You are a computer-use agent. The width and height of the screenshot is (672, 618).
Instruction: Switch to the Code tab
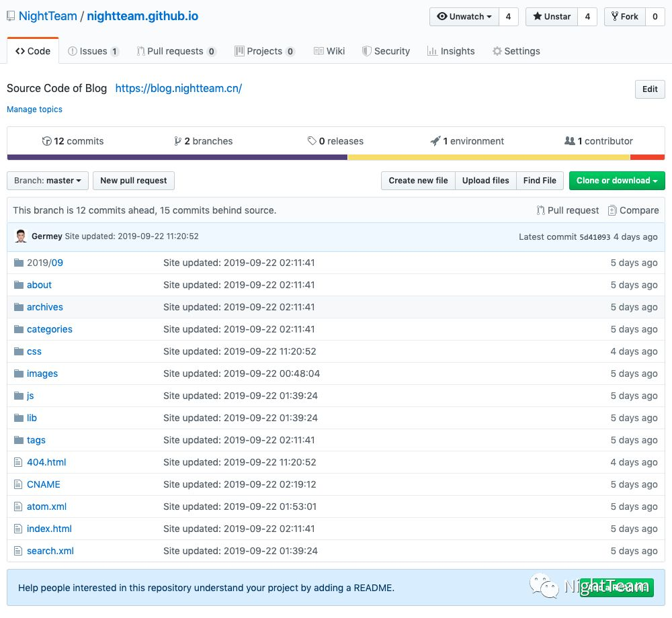point(33,51)
